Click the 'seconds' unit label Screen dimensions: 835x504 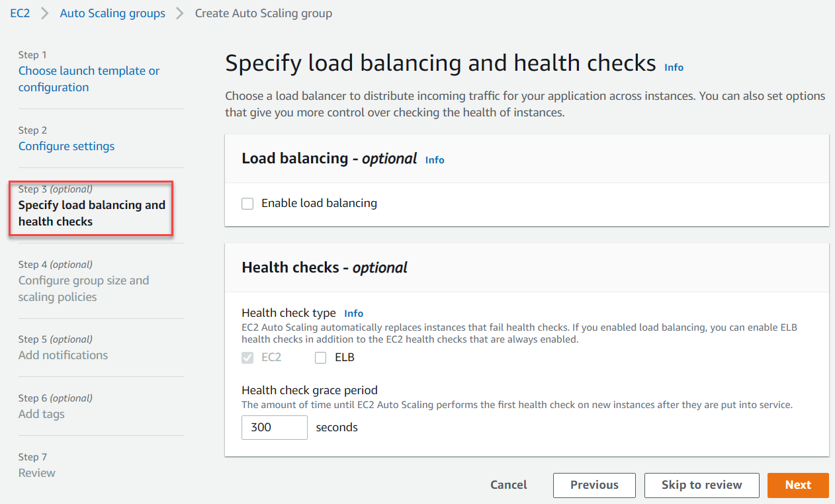(337, 427)
